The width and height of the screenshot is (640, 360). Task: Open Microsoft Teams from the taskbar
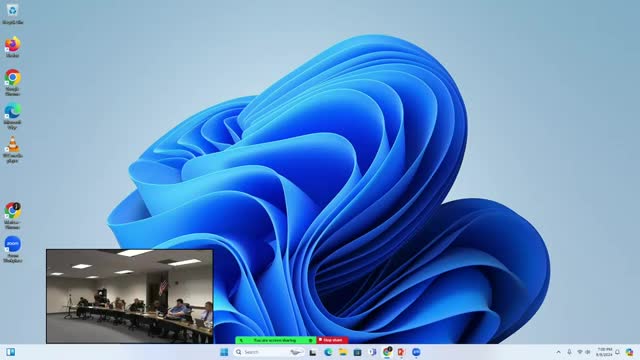pos(372,352)
